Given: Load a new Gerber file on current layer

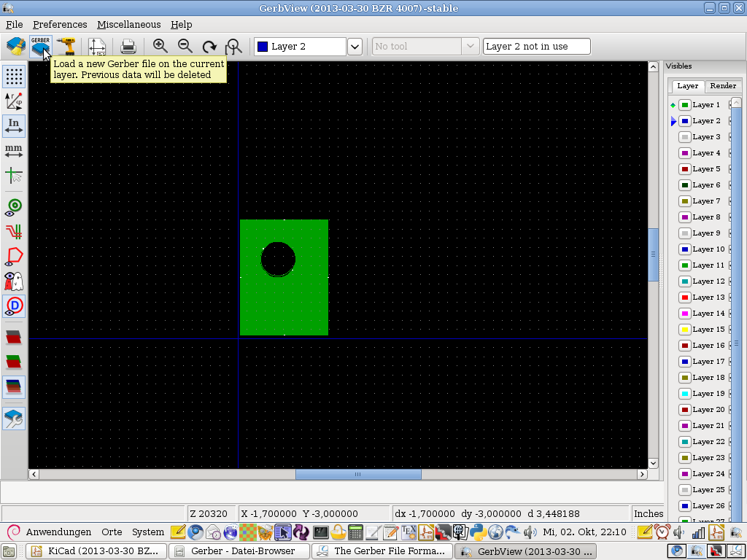Looking at the screenshot, I should (41, 47).
